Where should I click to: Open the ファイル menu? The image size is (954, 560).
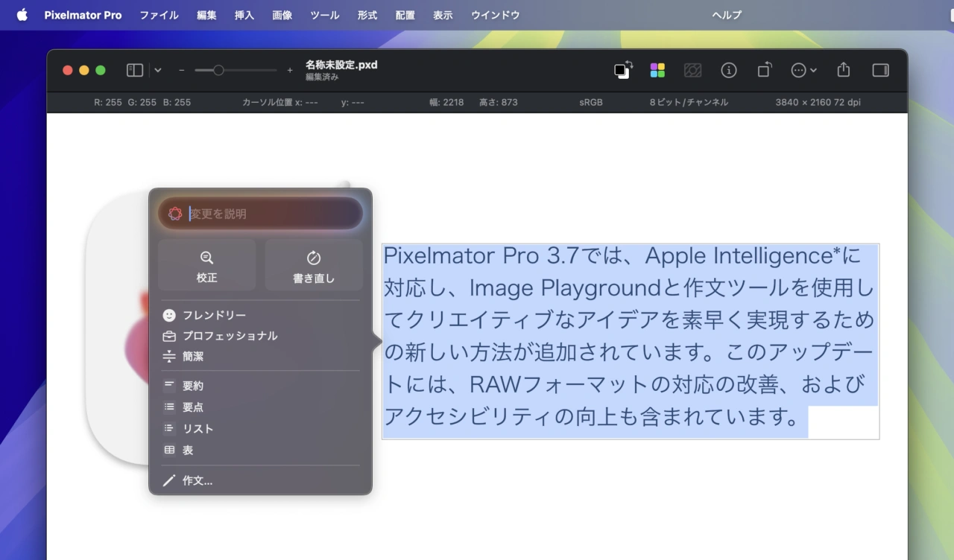click(159, 15)
